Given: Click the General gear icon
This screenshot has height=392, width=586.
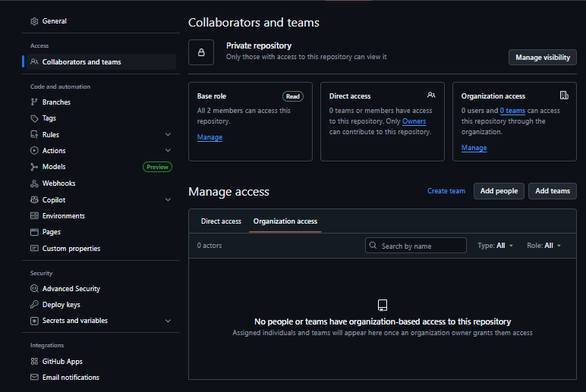Looking at the screenshot, I should tap(34, 21).
